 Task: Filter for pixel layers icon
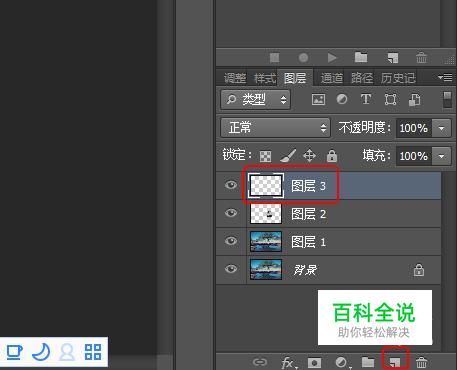pos(318,99)
